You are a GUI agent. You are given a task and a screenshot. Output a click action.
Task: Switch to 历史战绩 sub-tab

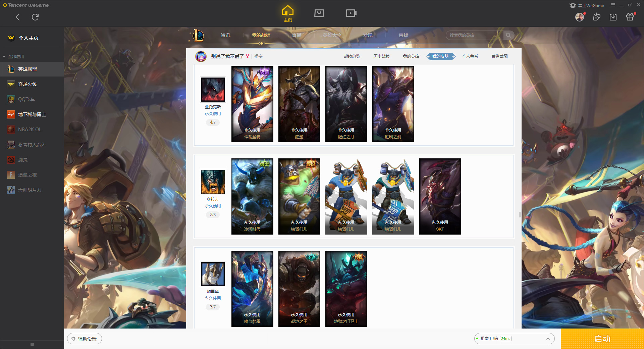381,56
